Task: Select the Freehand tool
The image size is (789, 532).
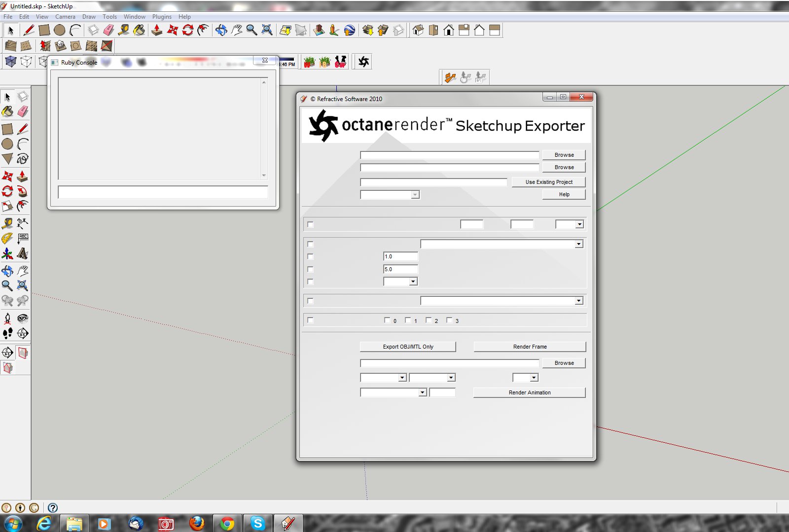Action: point(23,159)
